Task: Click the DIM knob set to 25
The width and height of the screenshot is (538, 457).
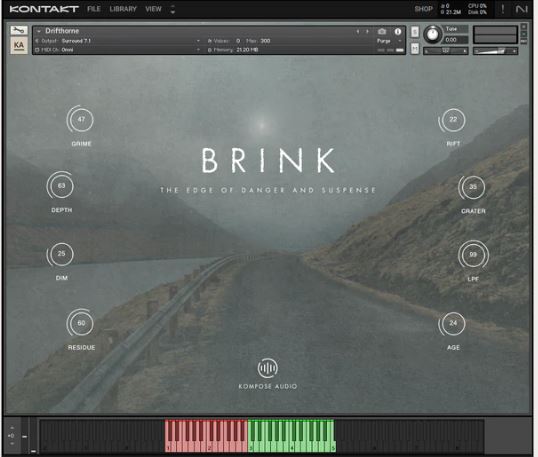Action: (61, 254)
